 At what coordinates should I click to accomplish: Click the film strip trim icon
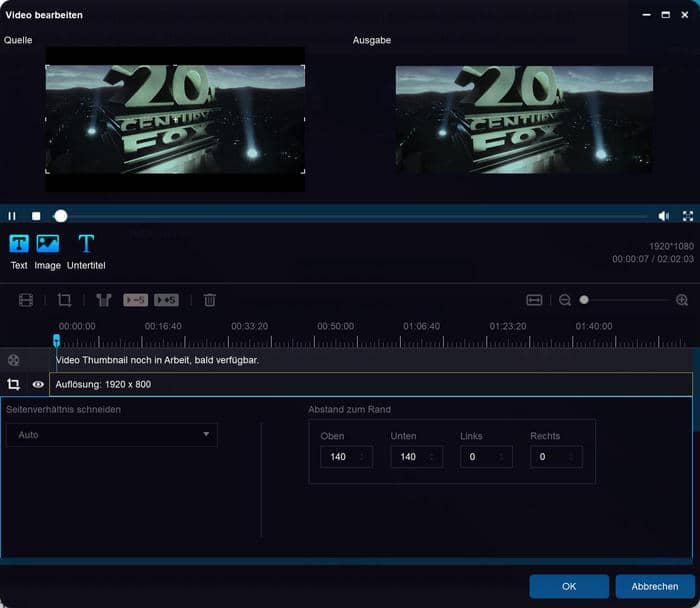(26, 300)
